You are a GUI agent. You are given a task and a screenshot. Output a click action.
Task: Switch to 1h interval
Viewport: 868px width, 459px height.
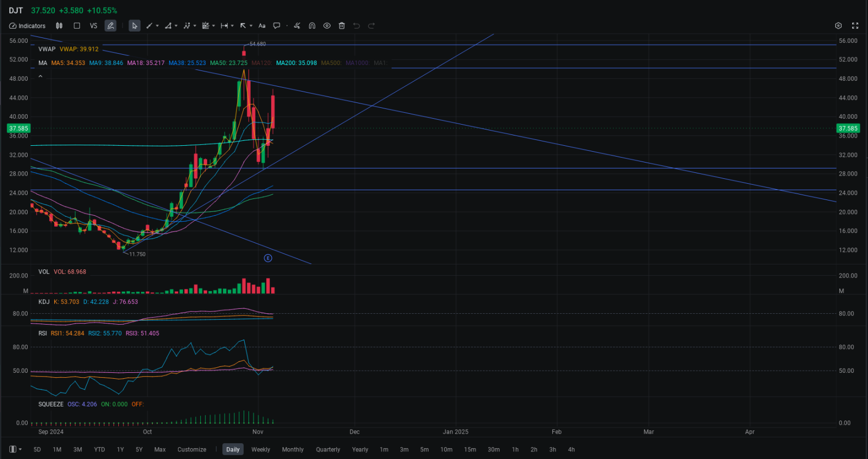(x=515, y=449)
